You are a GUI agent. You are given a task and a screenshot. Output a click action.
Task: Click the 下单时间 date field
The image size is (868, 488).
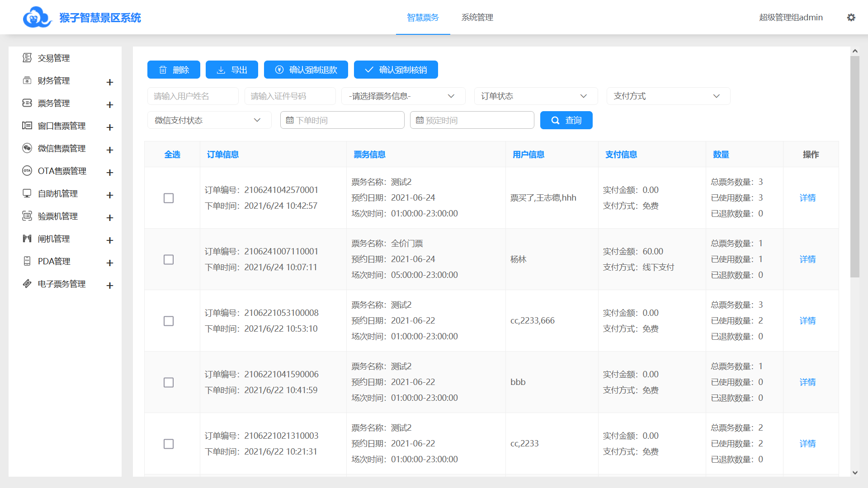pyautogui.click(x=342, y=120)
